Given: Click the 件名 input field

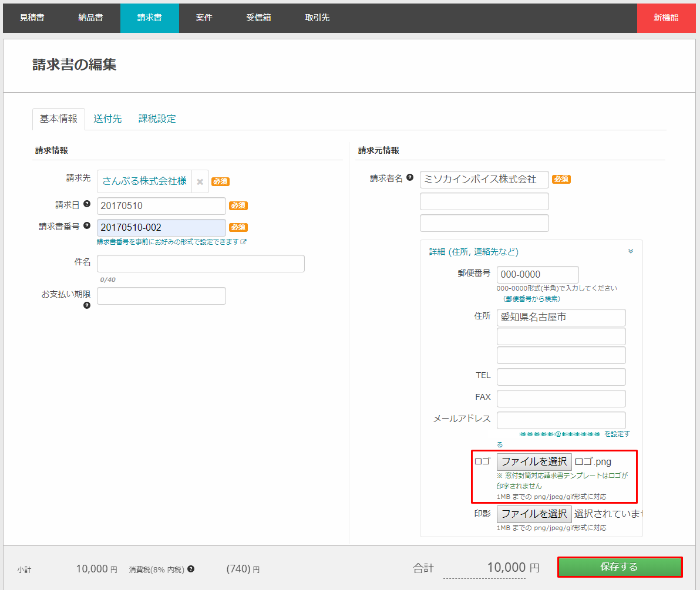Looking at the screenshot, I should [200, 264].
